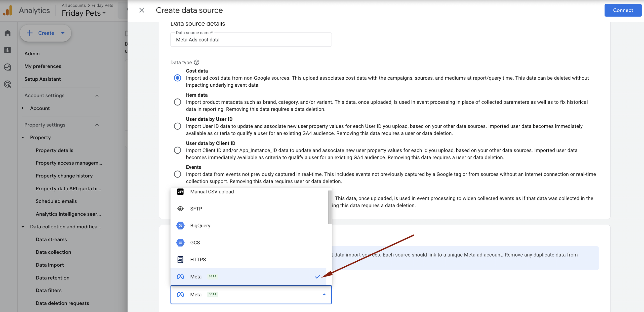Open the Friday Pets property selector
Image resolution: width=644 pixels, height=312 pixels.
[84, 13]
